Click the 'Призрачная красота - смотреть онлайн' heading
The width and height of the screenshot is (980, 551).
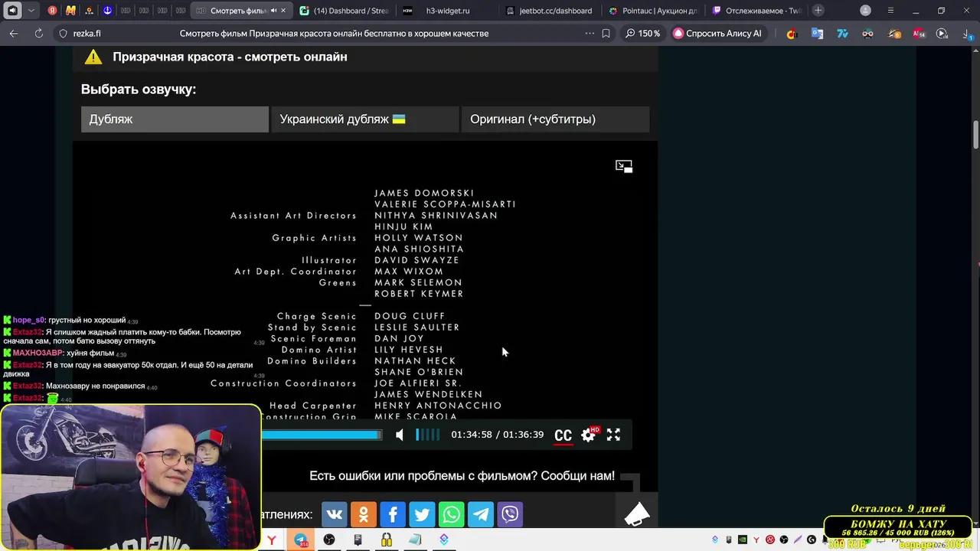click(230, 57)
